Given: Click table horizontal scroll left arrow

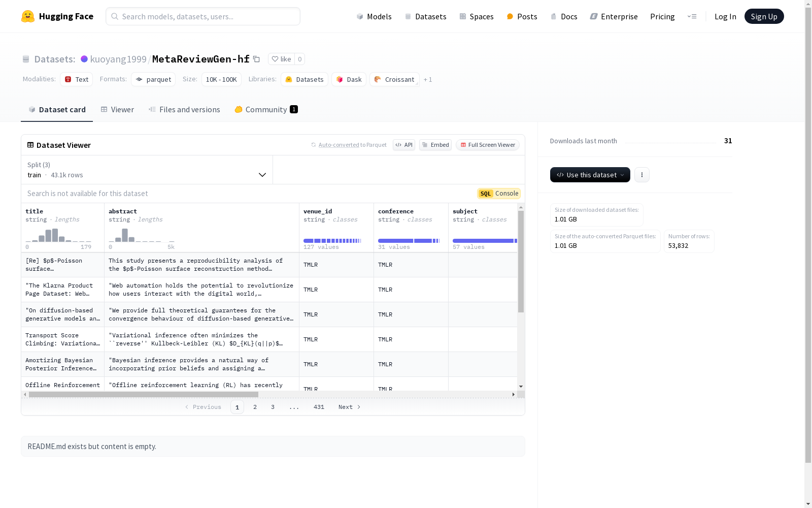Looking at the screenshot, I should point(25,394).
